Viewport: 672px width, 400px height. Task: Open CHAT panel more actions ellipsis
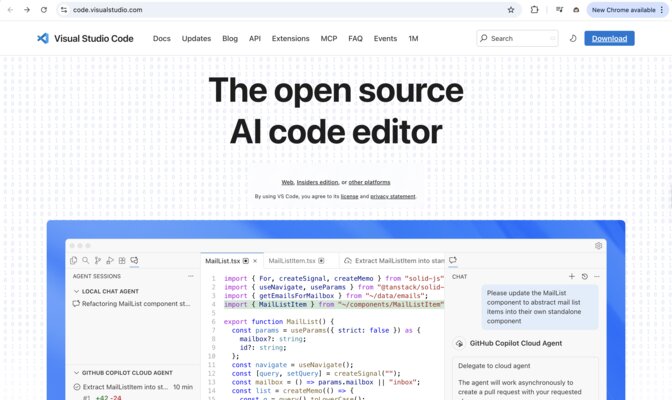[x=597, y=277]
